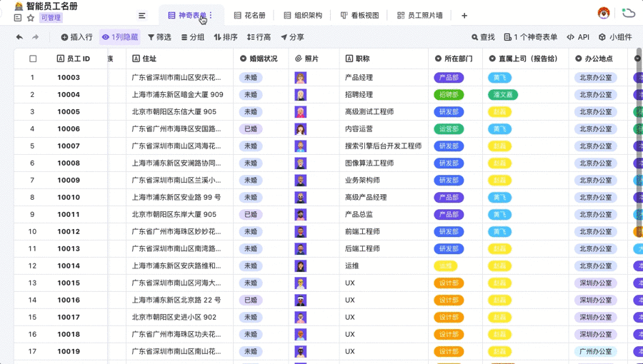Viewport: 643px width, 364px height.
Task: Collapse the view list sidebar icon
Action: [x=142, y=16]
